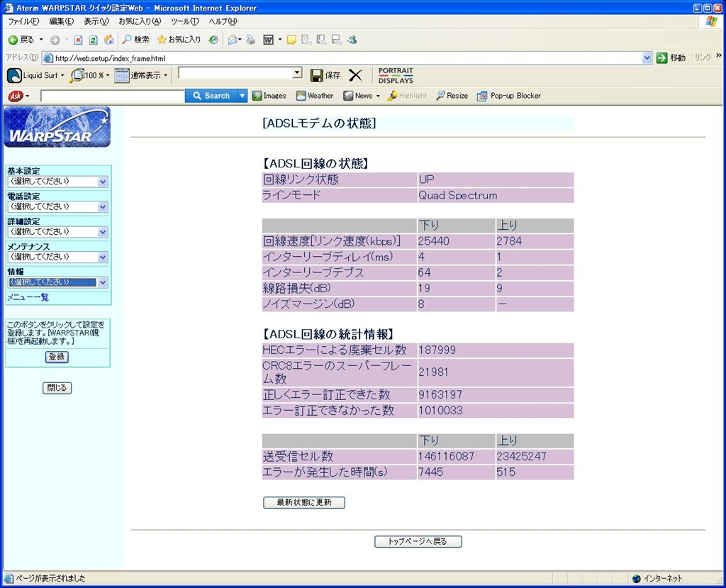Open the address bar dropdown arrow
The image size is (726, 588).
pyautogui.click(x=647, y=58)
